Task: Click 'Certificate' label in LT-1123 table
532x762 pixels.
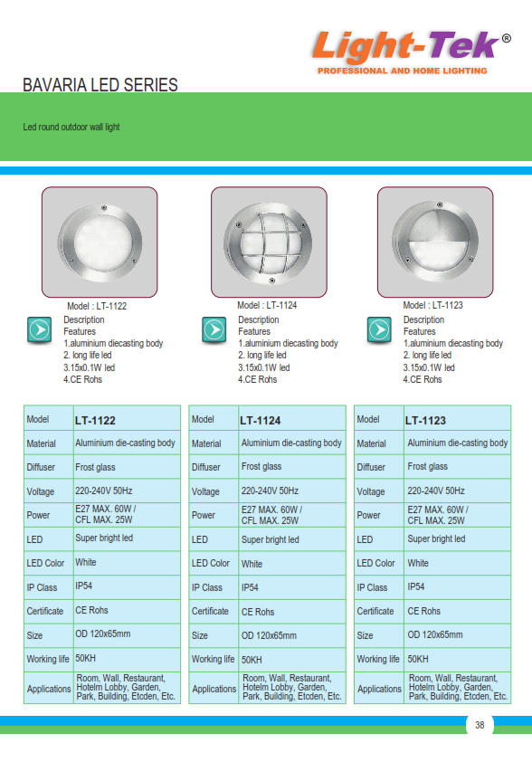Action: tap(375, 612)
